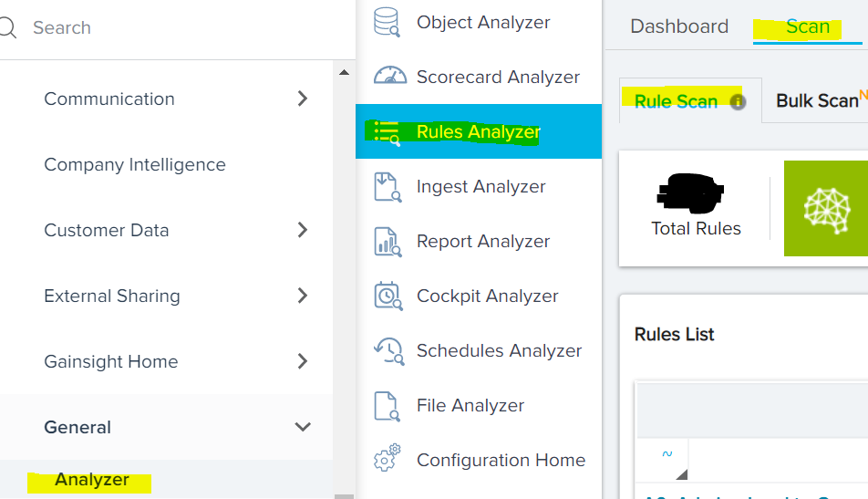Open the External Sharing menu item
The width and height of the screenshot is (868, 499).
(x=112, y=296)
